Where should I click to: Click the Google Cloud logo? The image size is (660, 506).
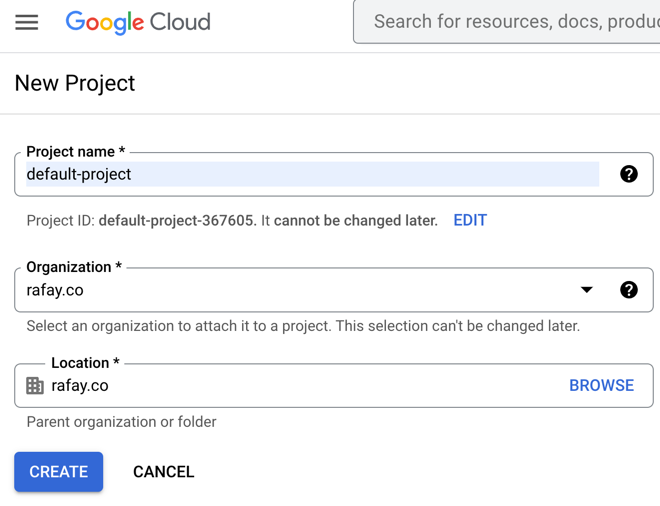[x=138, y=22]
